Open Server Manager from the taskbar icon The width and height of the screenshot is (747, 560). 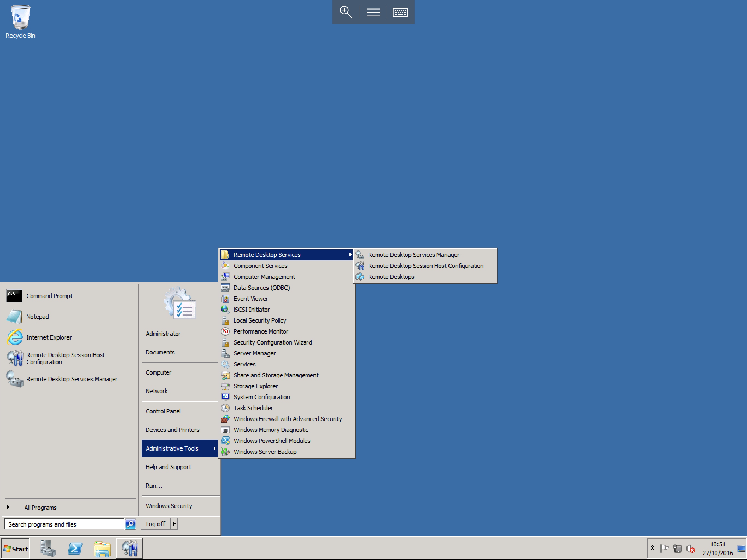[x=48, y=548]
